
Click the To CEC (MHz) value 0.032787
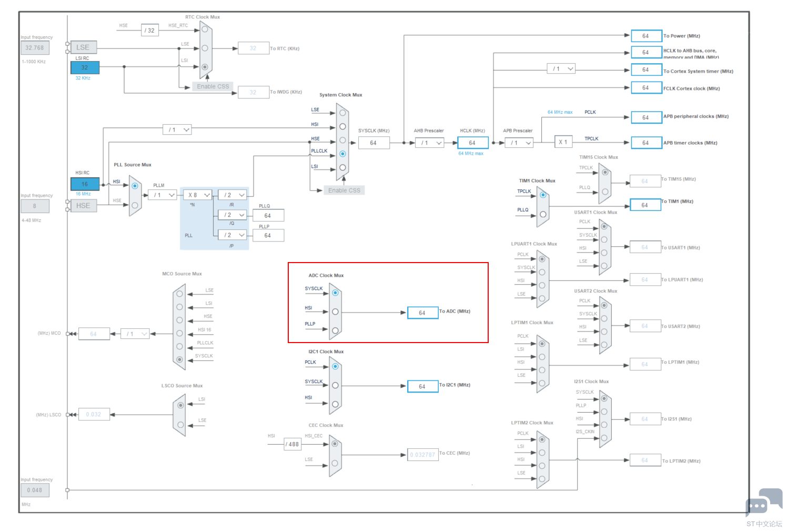click(423, 455)
